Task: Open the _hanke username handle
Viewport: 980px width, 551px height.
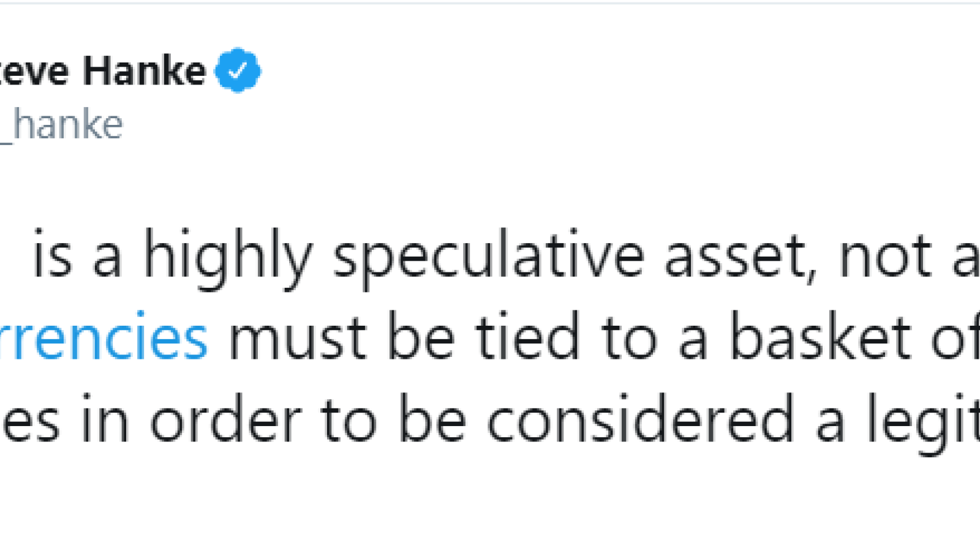Action: tap(61, 124)
